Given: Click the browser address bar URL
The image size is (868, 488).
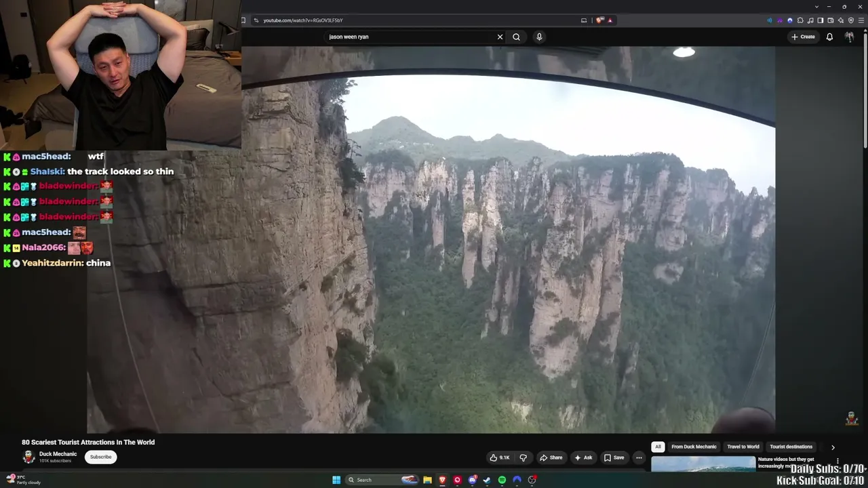Looking at the screenshot, I should 303,20.
